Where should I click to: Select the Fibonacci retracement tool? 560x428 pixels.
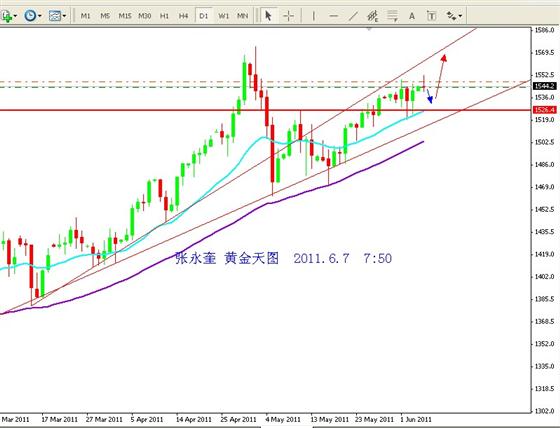pos(392,16)
